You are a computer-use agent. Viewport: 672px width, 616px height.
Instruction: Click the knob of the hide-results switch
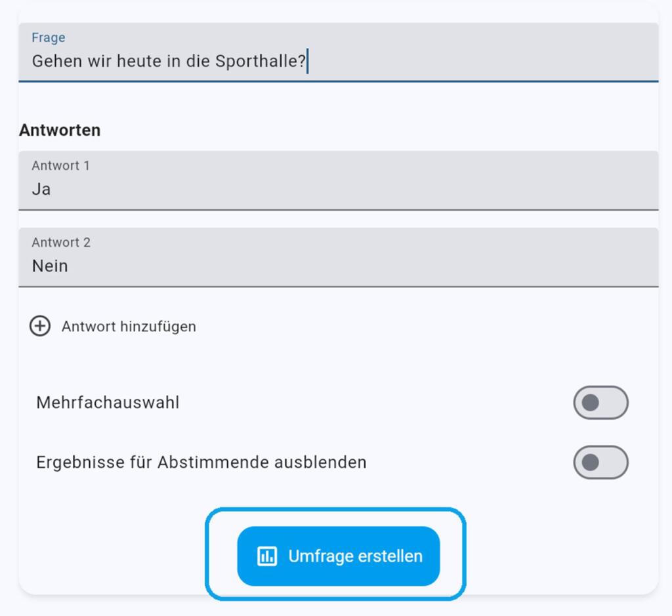[x=591, y=462]
